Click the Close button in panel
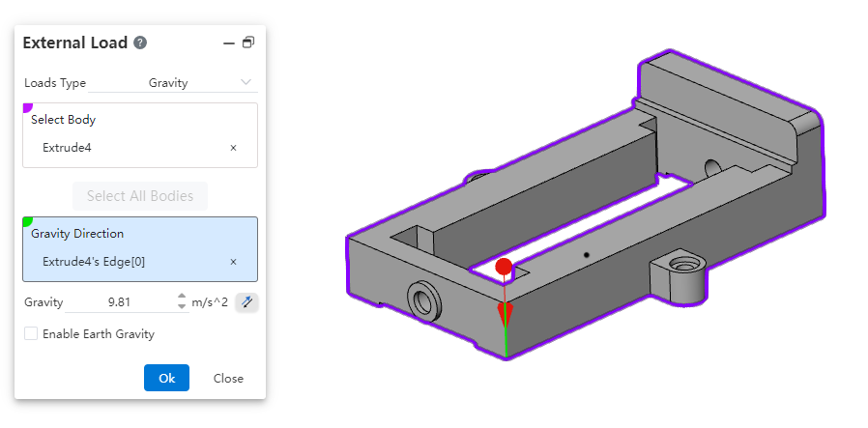868x428 pixels. 228,378
